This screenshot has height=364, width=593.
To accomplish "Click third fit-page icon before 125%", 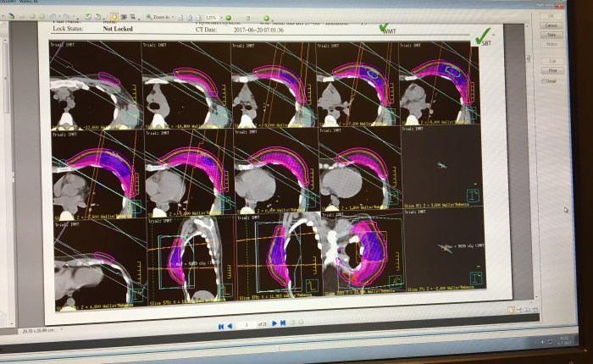I will pyautogui.click(x=198, y=18).
